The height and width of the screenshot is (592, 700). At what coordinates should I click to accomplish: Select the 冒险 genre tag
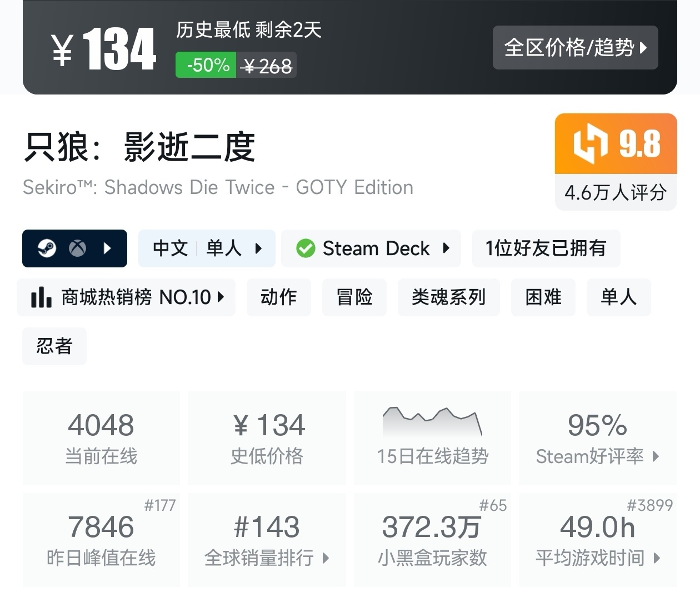click(354, 297)
